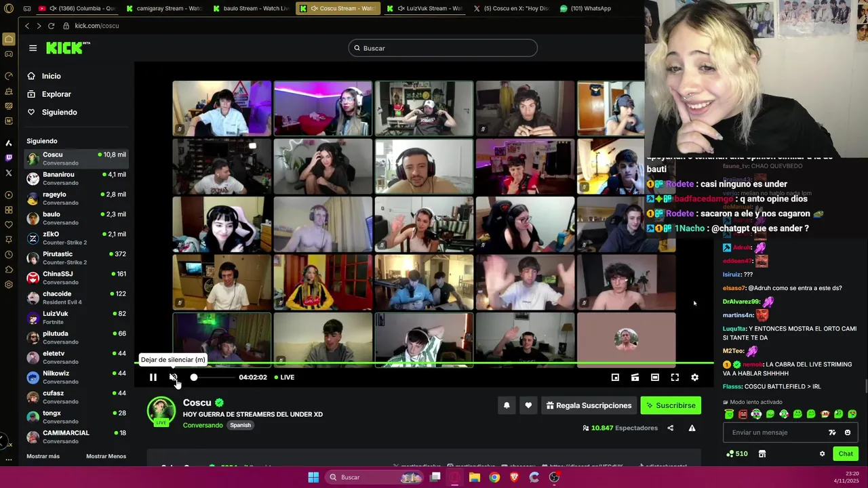
Task: Toggle notifications bell for Coscu
Action: [507, 405]
